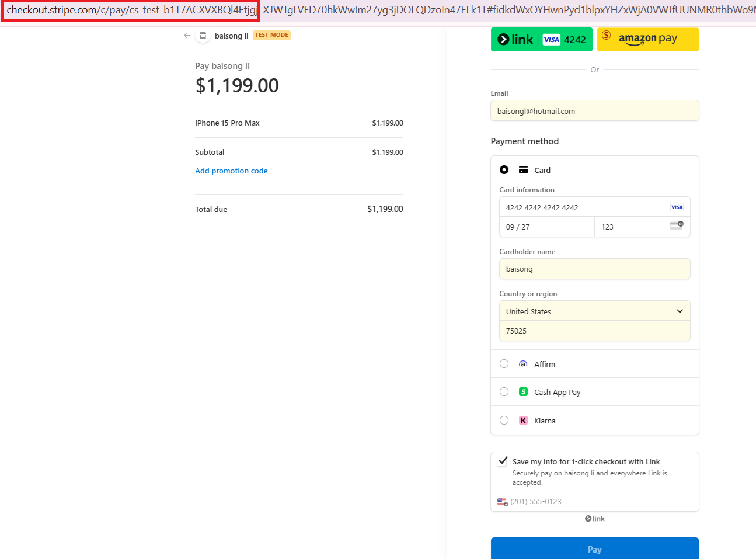The height and width of the screenshot is (559, 756).
Task: Click the US flag phone country icon
Action: point(502,502)
